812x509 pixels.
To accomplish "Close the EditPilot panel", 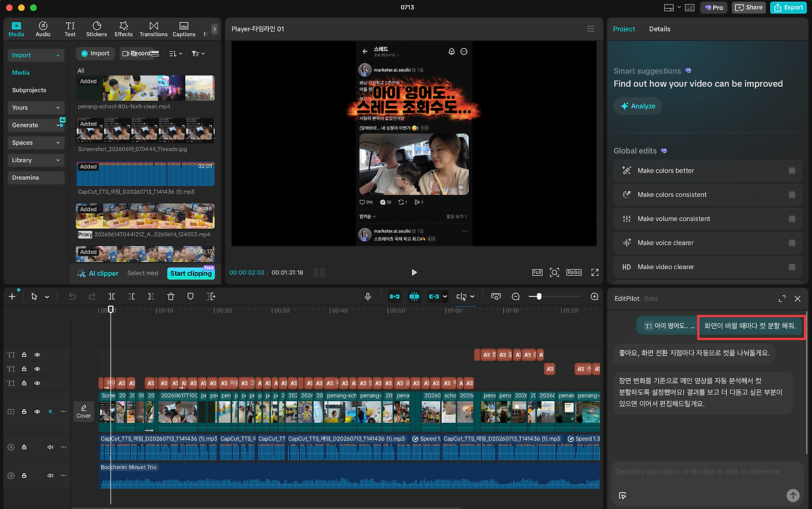I will (x=797, y=299).
